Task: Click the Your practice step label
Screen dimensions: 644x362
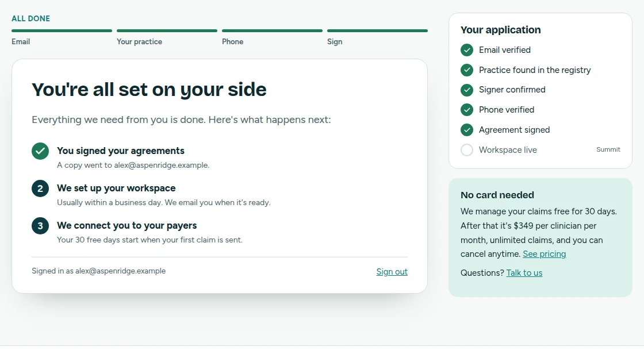Action: click(x=139, y=41)
